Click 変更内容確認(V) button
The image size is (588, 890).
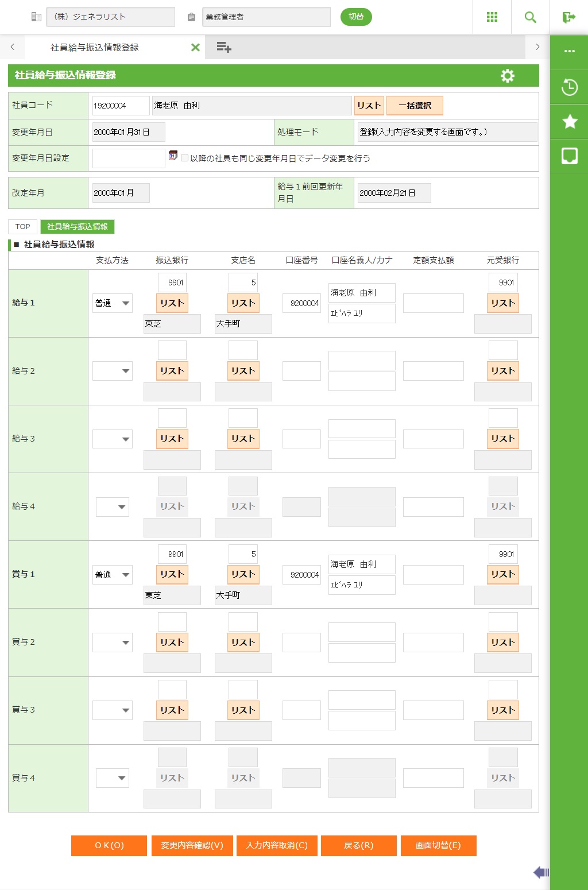coord(192,845)
